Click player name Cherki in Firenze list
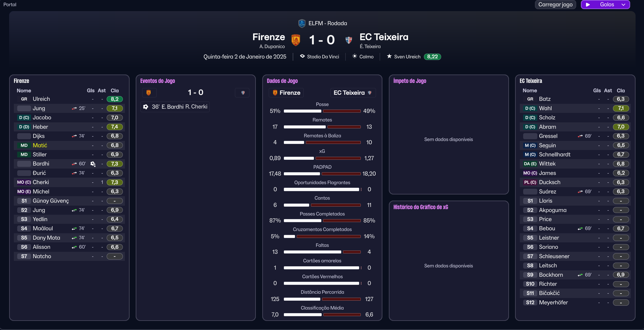644x330 pixels. tap(41, 182)
